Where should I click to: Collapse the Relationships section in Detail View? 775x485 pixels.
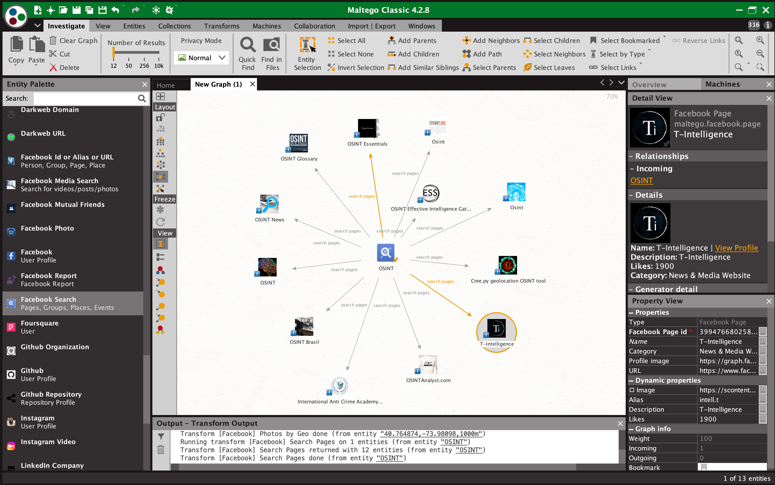coord(632,156)
